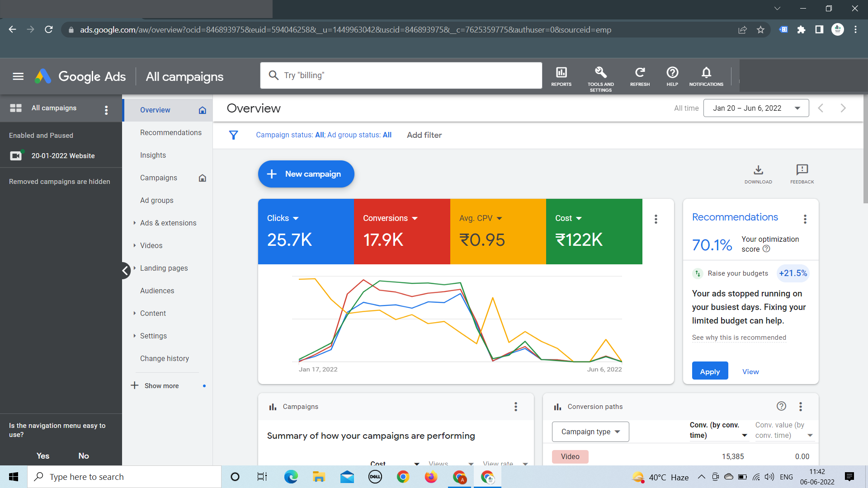Go to Recommendations in side menu
This screenshot has height=488, width=868.
[x=170, y=132]
